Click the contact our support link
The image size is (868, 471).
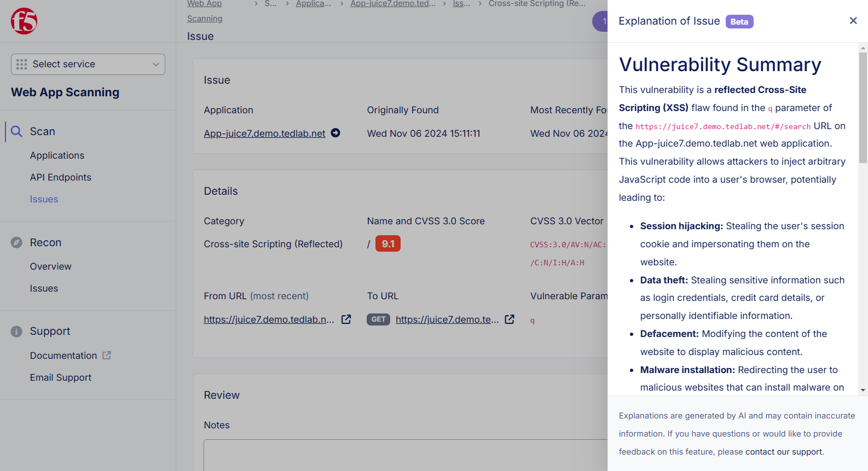coord(784,452)
